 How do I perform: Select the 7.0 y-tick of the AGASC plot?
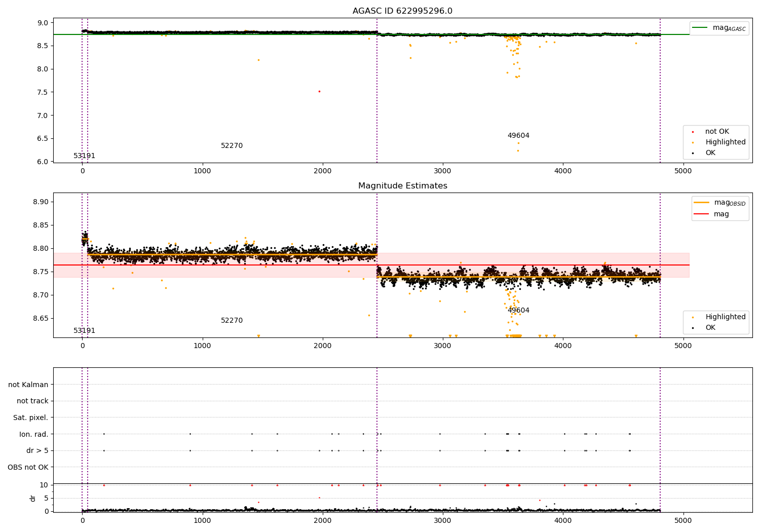43,116
